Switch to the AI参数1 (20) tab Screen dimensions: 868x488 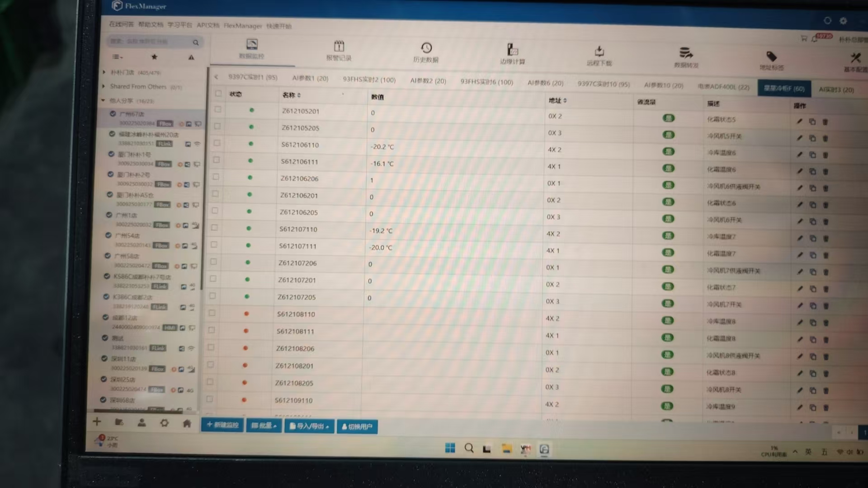point(310,78)
